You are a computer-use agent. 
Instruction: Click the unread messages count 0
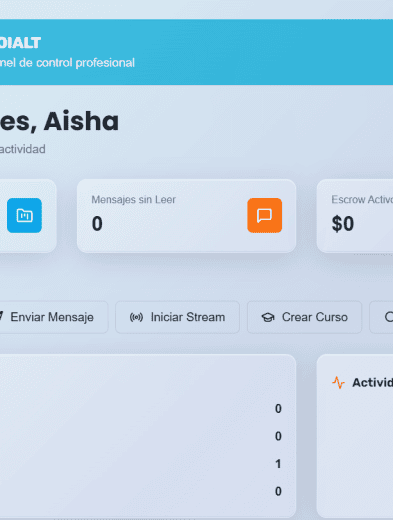pyautogui.click(x=97, y=223)
